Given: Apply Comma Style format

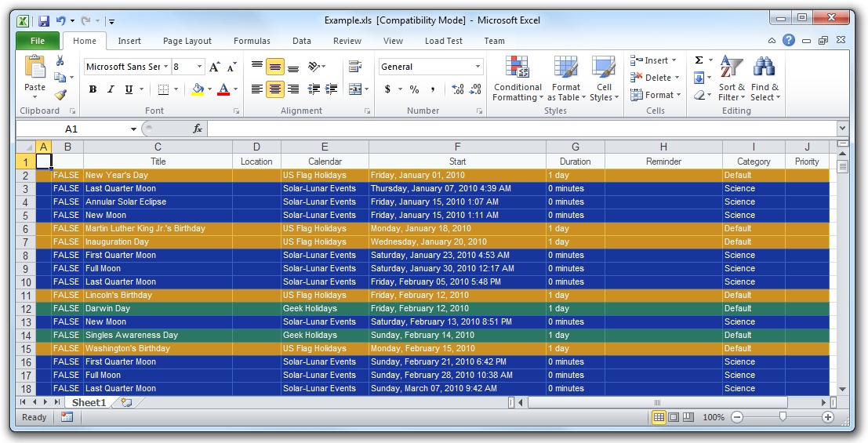Looking at the screenshot, I should pyautogui.click(x=432, y=89).
